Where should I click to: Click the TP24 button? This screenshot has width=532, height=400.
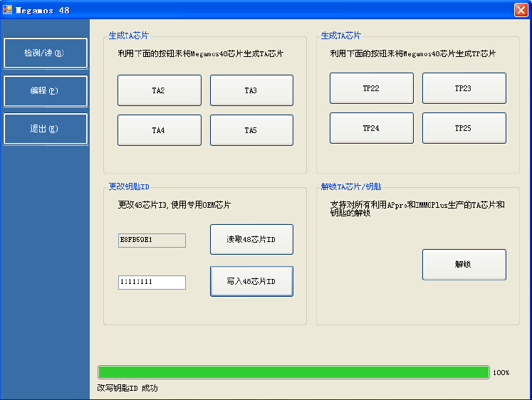pos(372,128)
